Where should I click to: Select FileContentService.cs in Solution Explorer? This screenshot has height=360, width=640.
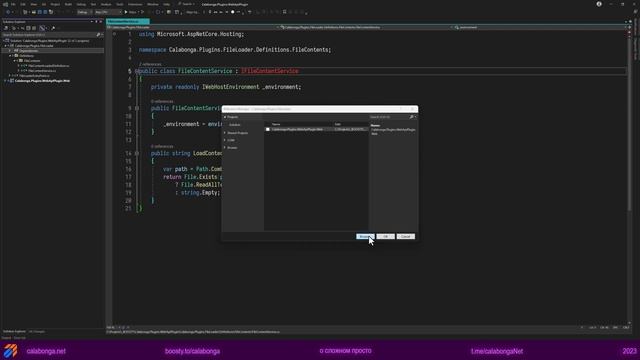click(42, 71)
